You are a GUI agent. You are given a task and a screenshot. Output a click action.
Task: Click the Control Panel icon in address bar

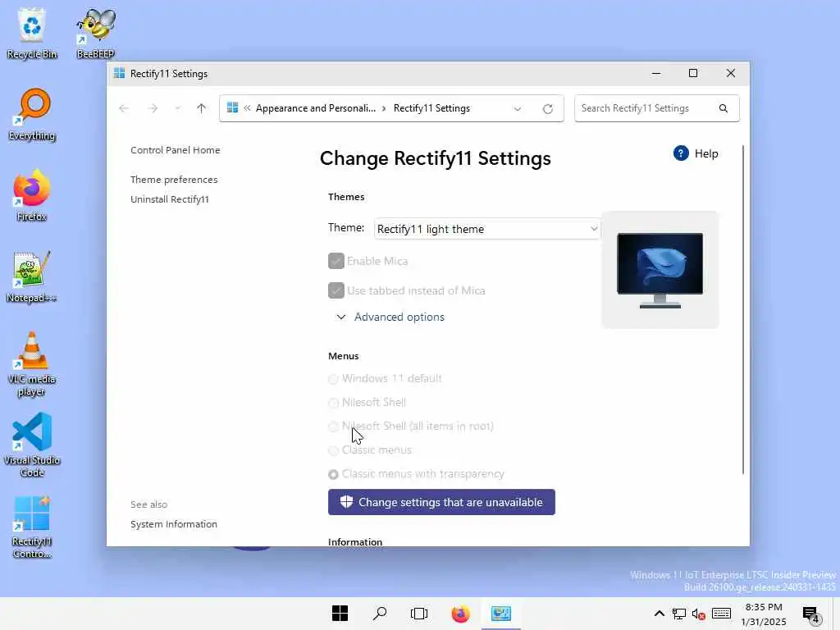tap(232, 107)
